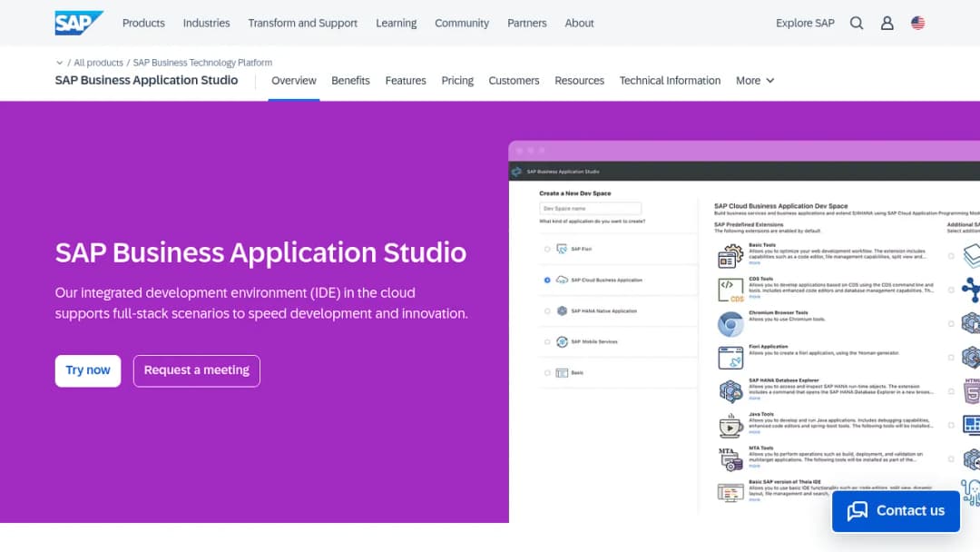Screen dimensions: 980x552
Task: Click the Chromium Browser Tools icon
Action: pos(730,324)
